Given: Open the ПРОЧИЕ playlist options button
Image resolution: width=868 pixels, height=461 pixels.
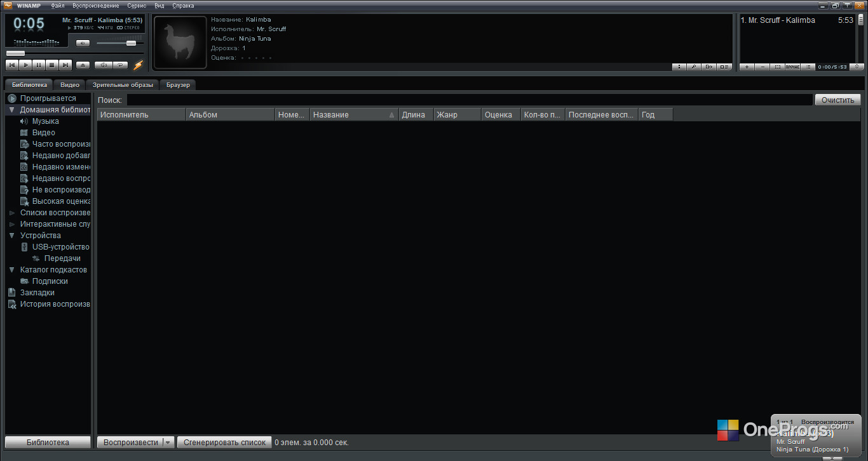Looking at the screenshot, I should [793, 67].
